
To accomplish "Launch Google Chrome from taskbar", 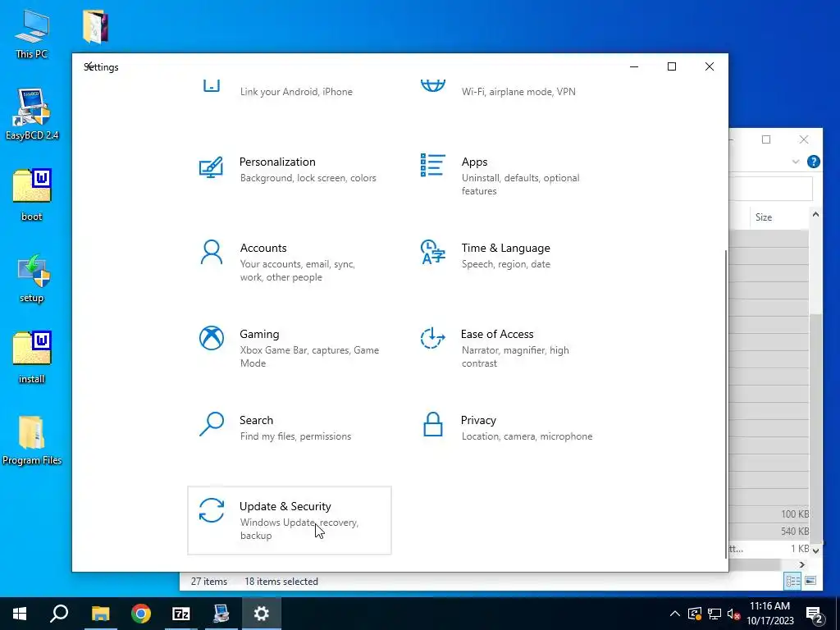I will 141,614.
